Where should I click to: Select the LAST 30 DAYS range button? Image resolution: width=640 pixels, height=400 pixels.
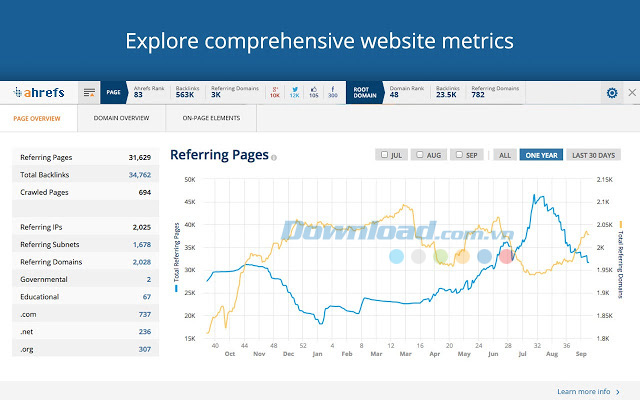(x=593, y=155)
